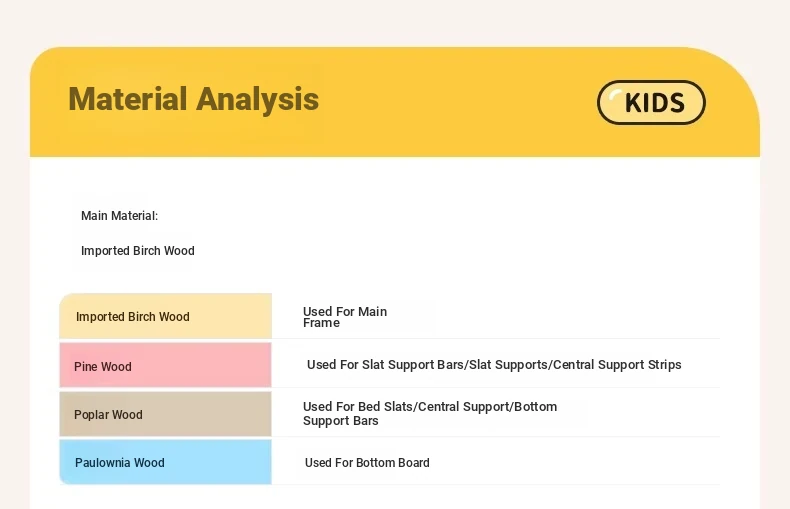Click the Main Material label
Viewport: 790px width, 509px height.
tap(119, 216)
